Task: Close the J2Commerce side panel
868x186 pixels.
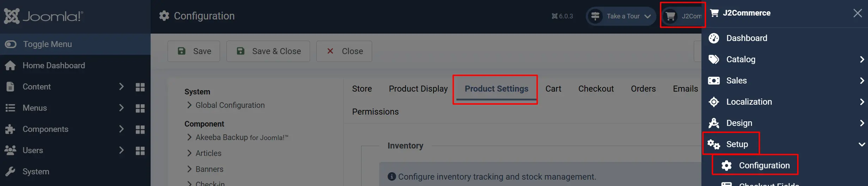Action: (x=857, y=13)
